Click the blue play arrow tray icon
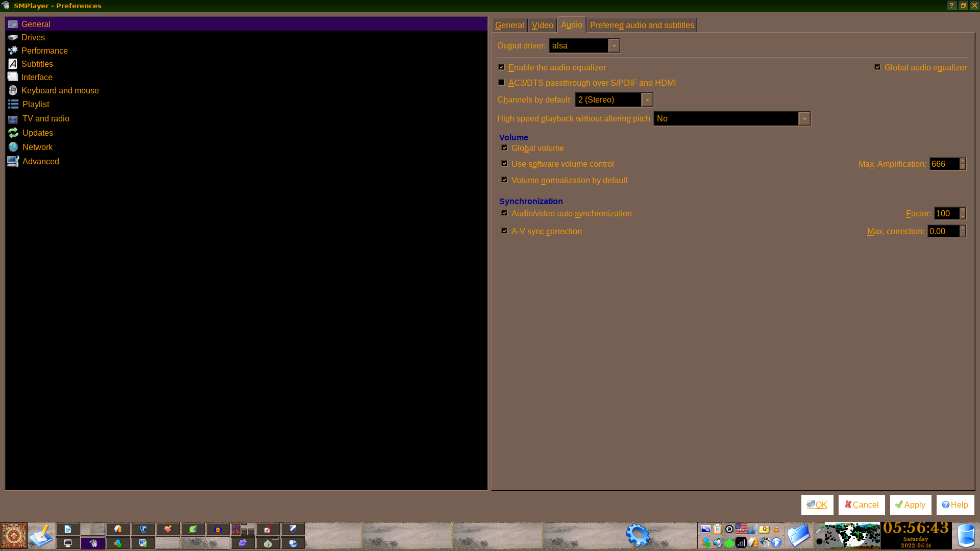Viewport: 980px width, 551px height. [776, 542]
